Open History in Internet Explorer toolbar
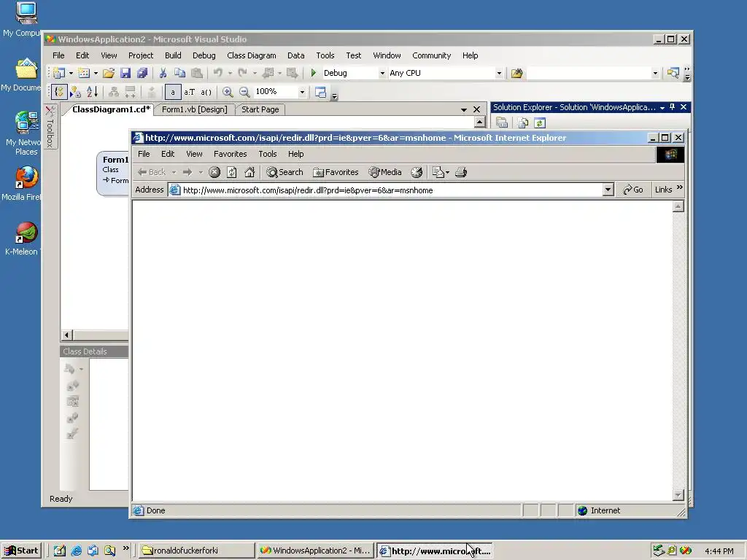The width and height of the screenshot is (747, 560). (x=417, y=172)
